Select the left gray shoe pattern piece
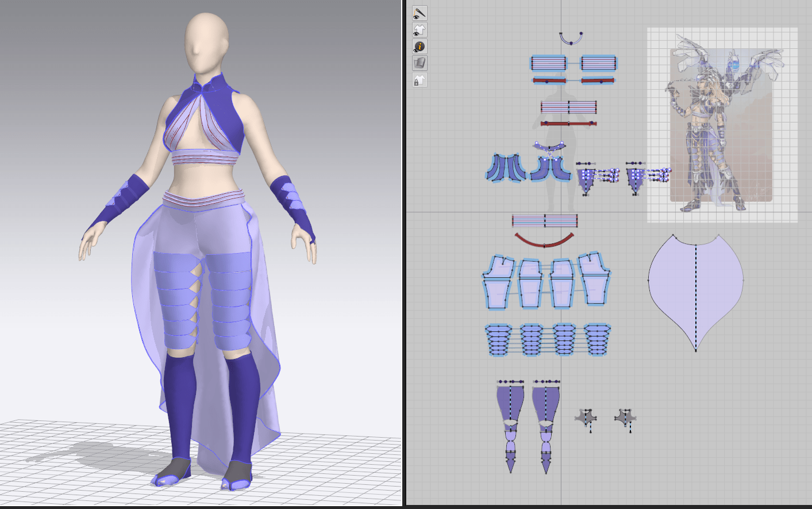Viewport: 812px width, 509px height. [x=587, y=418]
